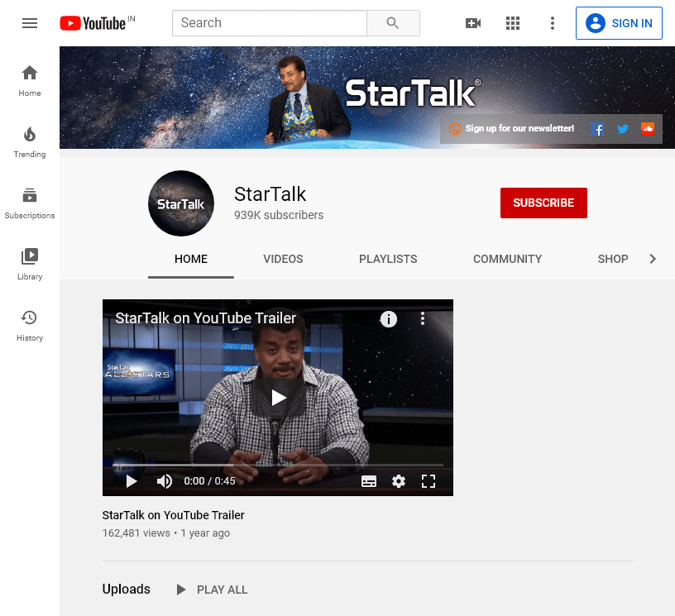The width and height of the screenshot is (675, 616).
Task: Click the video title overlay in player
Action: (x=206, y=318)
